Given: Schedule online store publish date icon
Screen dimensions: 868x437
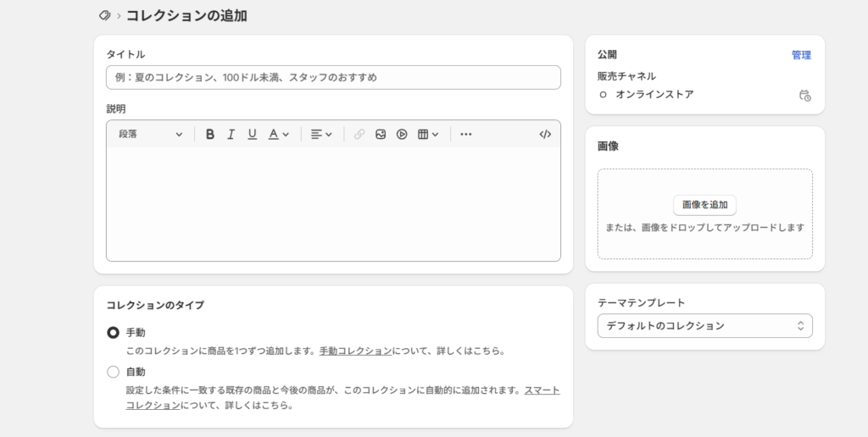Looking at the screenshot, I should [804, 96].
